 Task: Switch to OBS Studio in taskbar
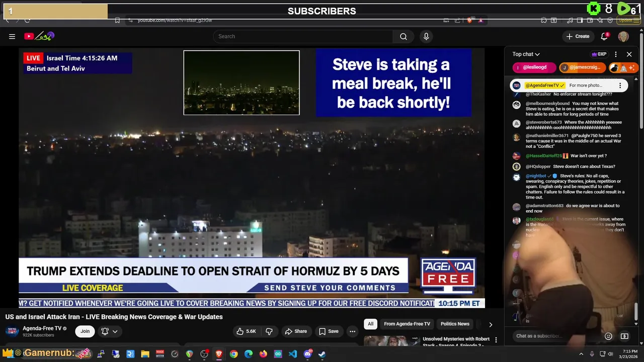(x=204, y=354)
